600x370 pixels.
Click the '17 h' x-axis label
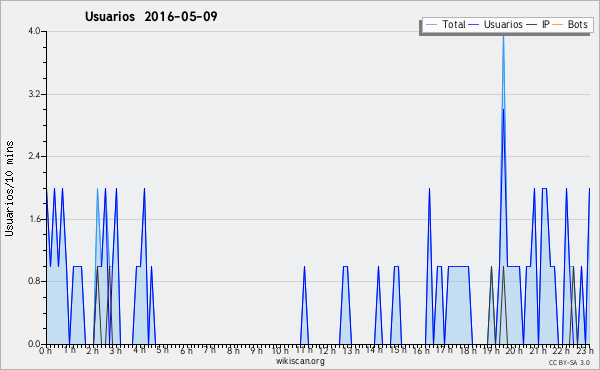click(x=445, y=350)
